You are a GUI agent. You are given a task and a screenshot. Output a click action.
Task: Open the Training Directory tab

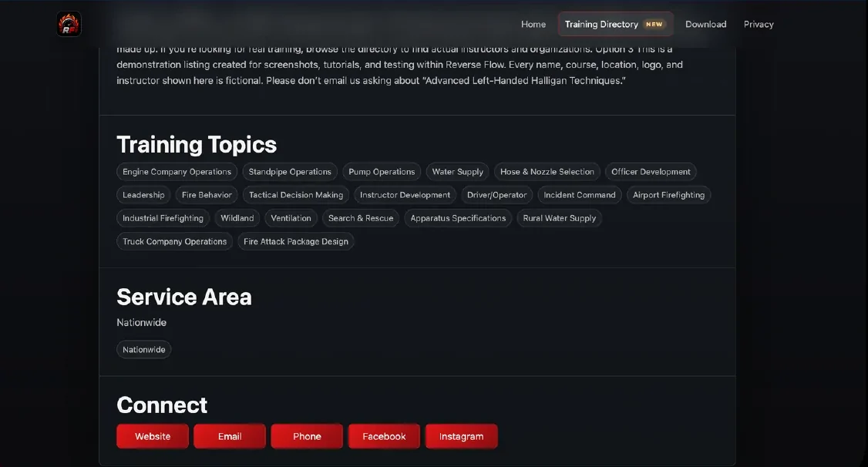[615, 25]
